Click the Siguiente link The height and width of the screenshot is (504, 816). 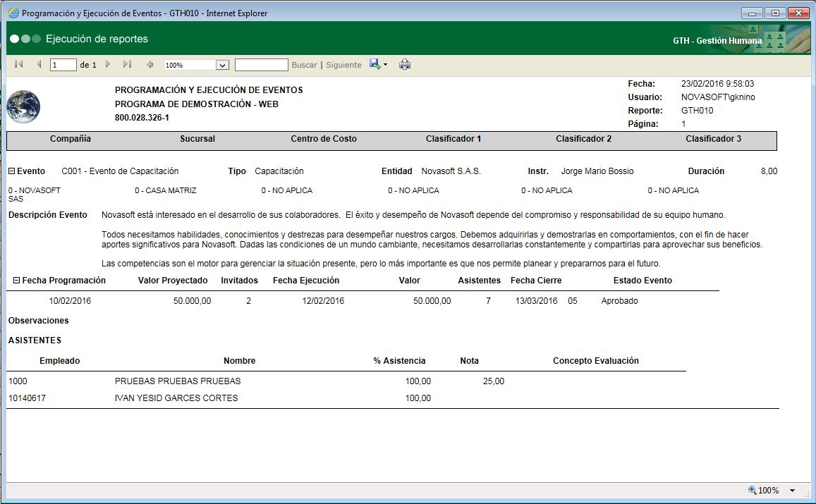click(343, 65)
